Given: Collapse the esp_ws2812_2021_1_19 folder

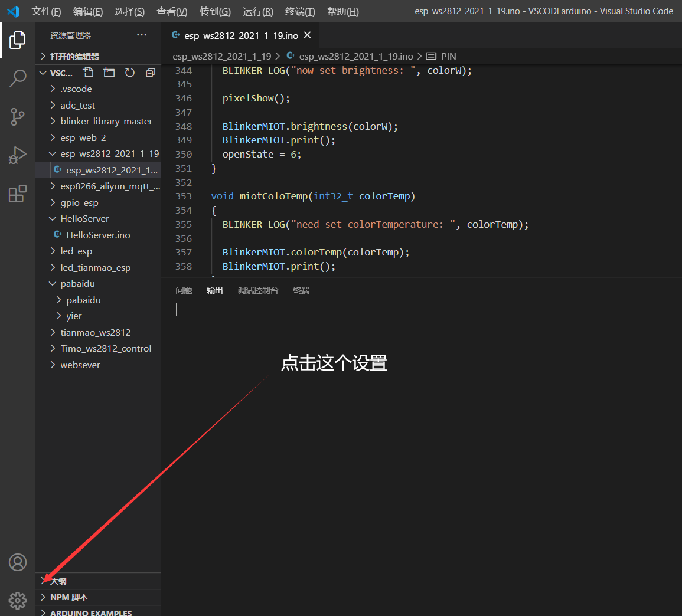Looking at the screenshot, I should (98, 154).
